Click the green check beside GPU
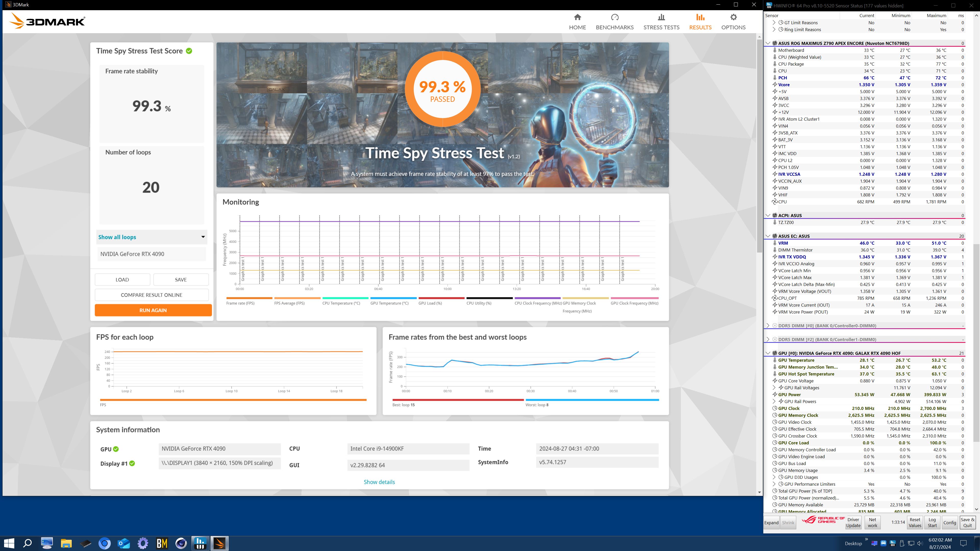The height and width of the screenshot is (551, 980). 116,449
